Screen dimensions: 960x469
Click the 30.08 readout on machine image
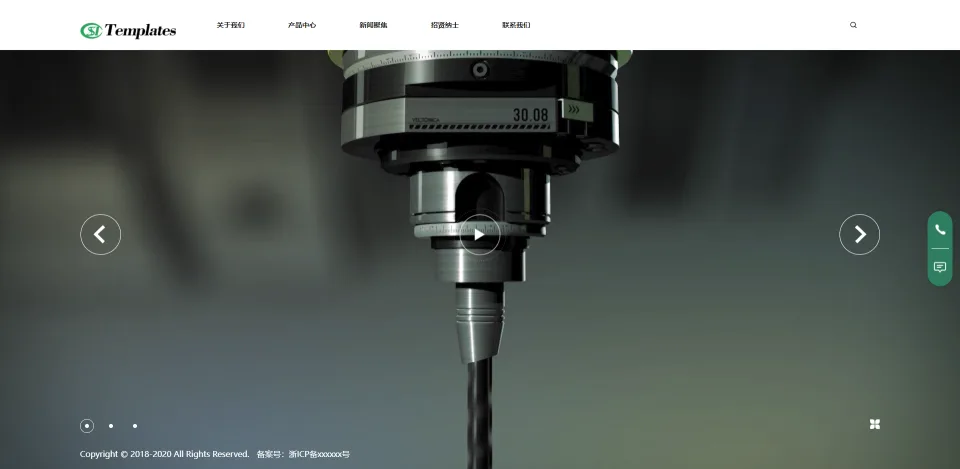[x=530, y=114]
